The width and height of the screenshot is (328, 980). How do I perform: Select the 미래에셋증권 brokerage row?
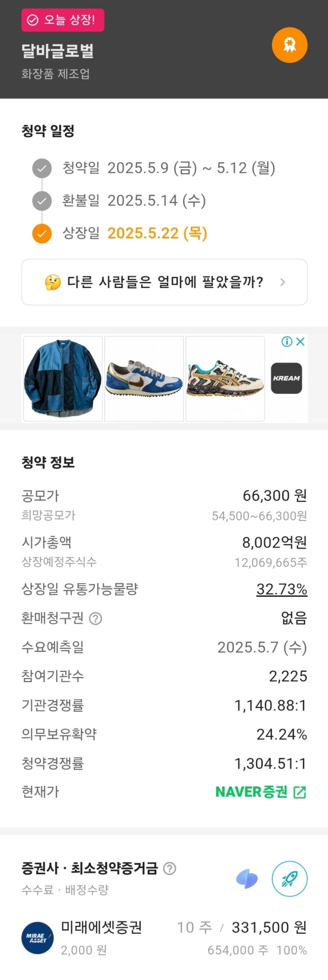click(x=164, y=937)
